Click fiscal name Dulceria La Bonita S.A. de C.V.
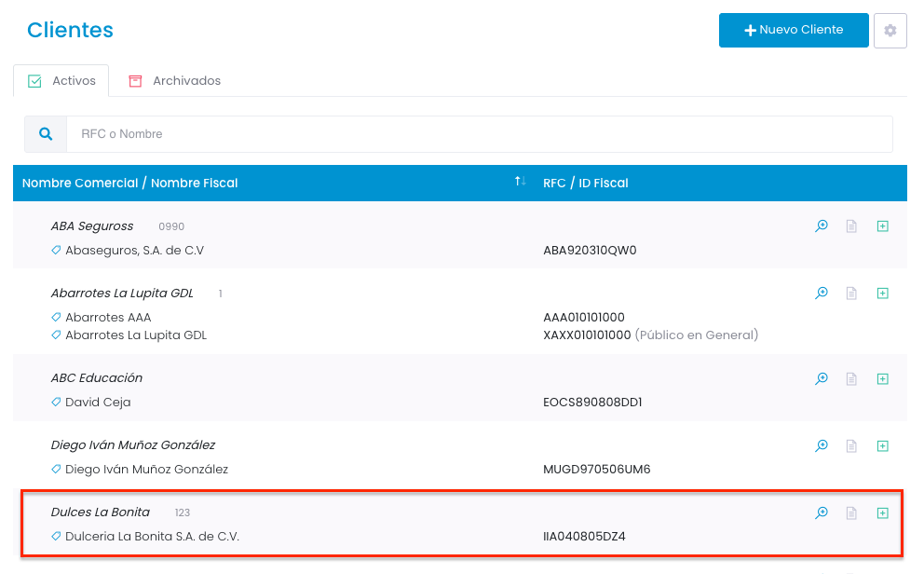This screenshot has height=574, width=924. click(x=153, y=537)
